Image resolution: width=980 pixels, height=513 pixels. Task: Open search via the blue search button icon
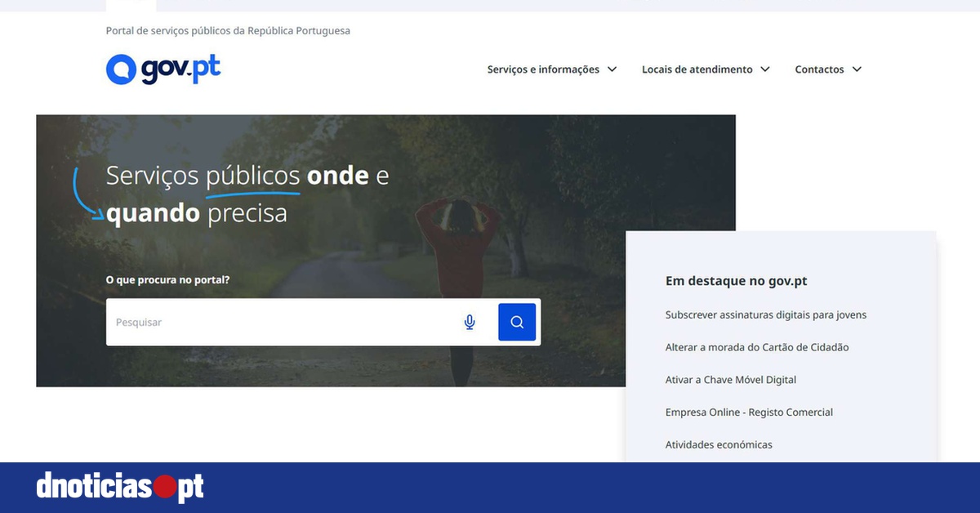click(516, 322)
